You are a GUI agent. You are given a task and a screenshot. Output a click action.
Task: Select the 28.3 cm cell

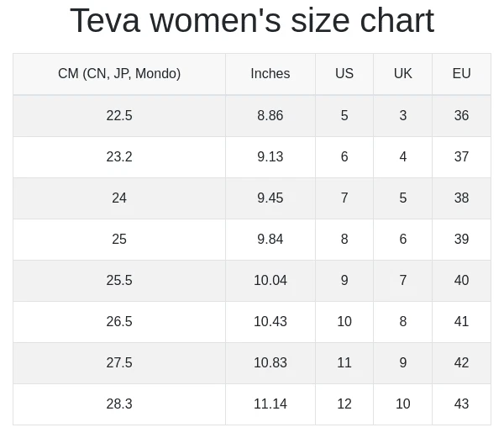pos(119,404)
